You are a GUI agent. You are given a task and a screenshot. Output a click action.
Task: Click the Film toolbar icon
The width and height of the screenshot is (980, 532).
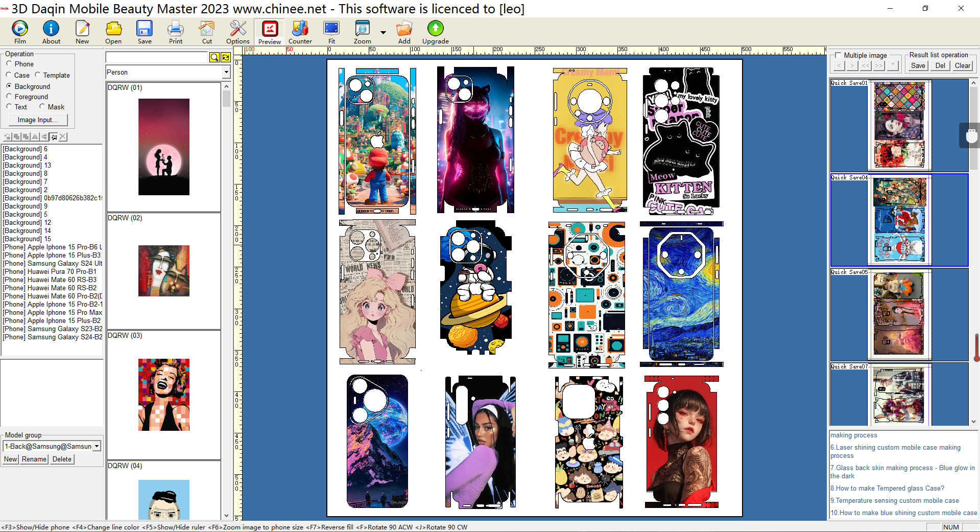20,32
